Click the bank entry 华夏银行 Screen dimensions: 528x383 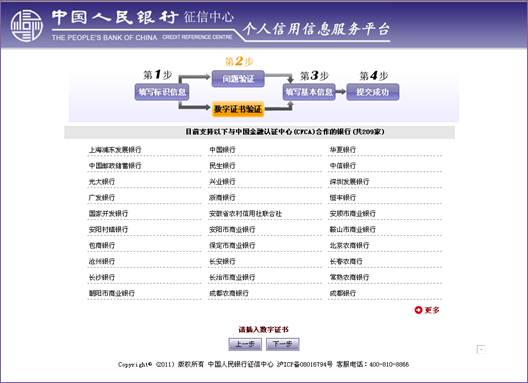342,150
